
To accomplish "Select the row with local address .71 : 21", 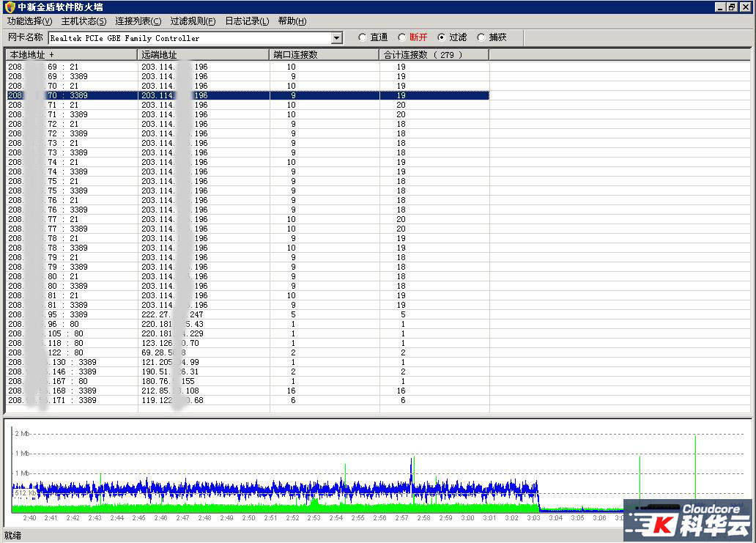I will coord(248,105).
